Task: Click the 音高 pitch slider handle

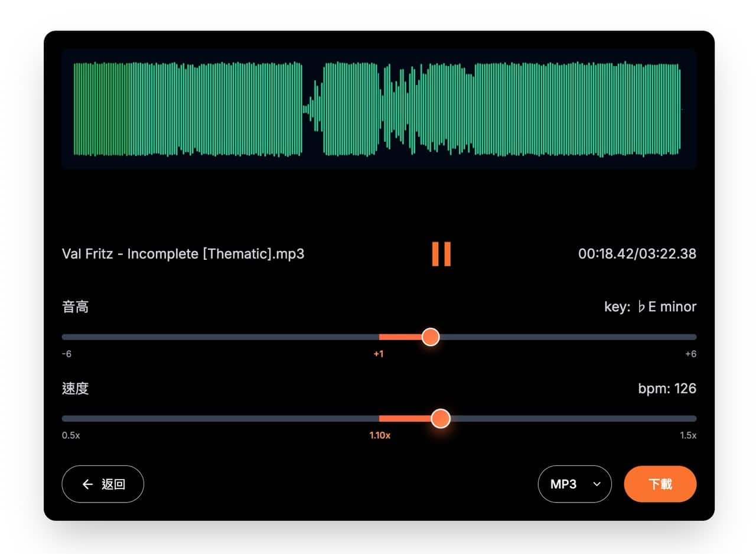Action: (x=431, y=337)
